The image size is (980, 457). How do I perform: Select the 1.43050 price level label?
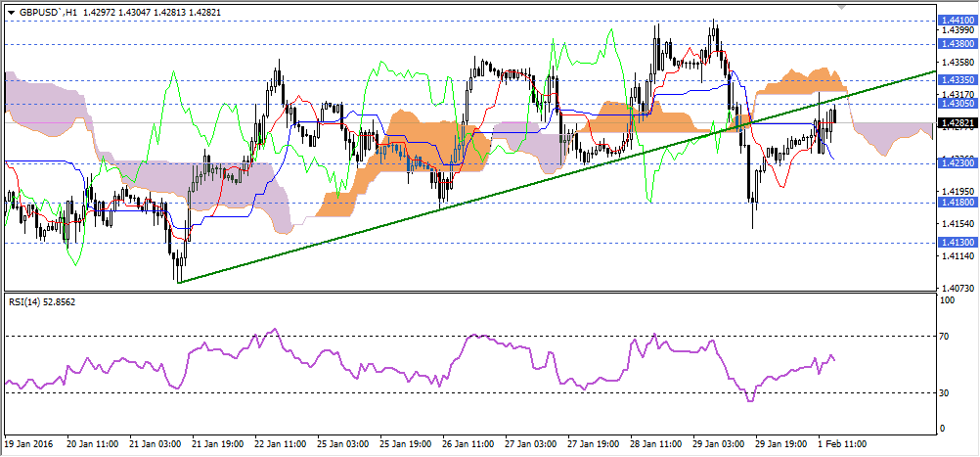957,104
